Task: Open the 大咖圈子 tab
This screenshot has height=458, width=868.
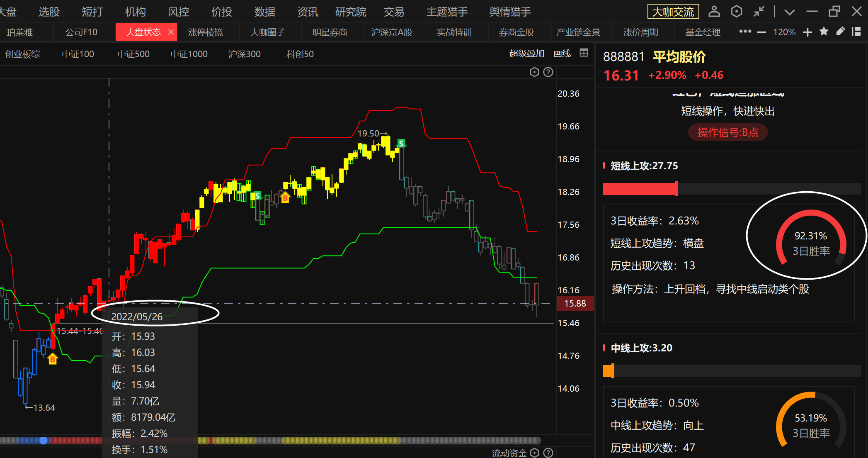Action: [x=267, y=32]
